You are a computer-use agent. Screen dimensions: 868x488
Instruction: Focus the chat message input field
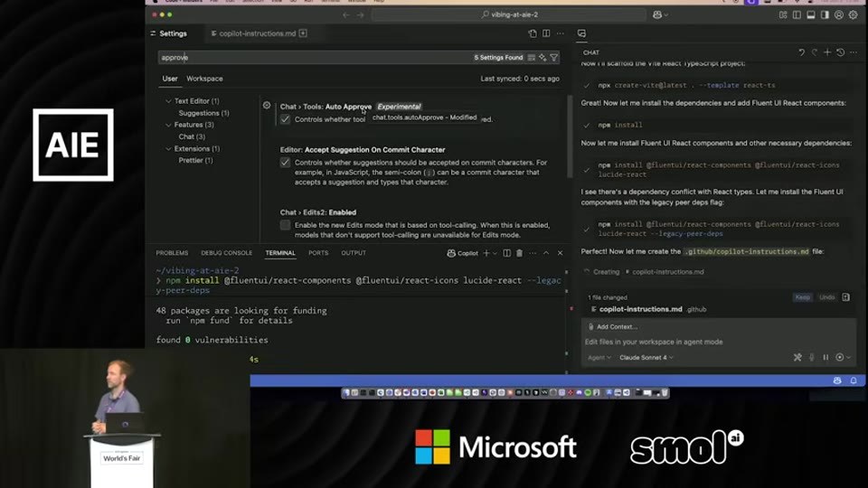coord(719,342)
